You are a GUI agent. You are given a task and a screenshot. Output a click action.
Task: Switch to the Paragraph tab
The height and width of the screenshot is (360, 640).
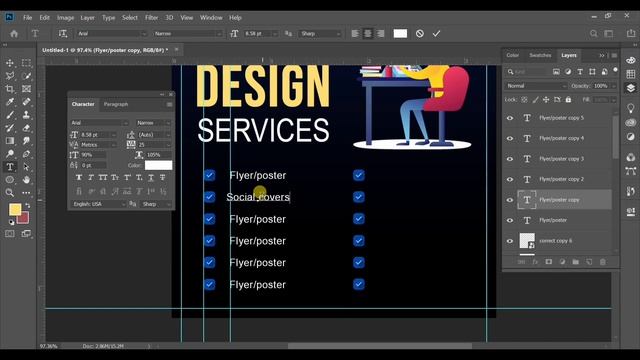tap(116, 104)
